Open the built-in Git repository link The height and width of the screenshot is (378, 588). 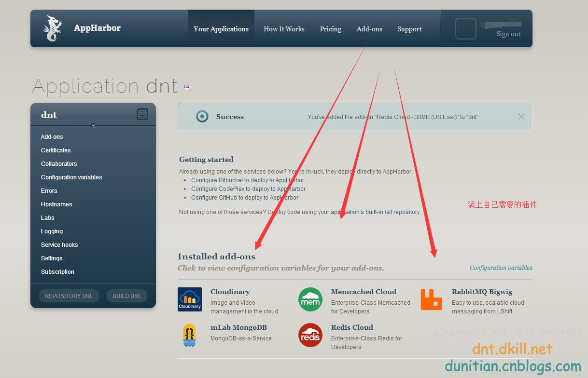click(x=376, y=212)
